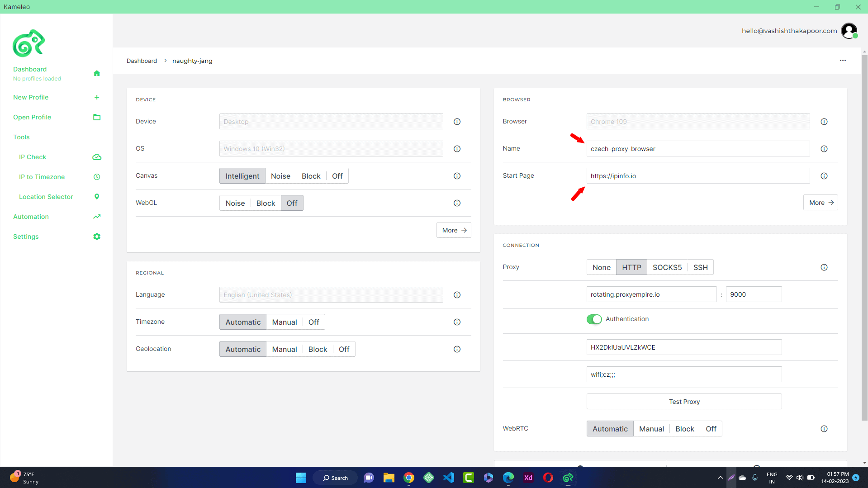Screen dimensions: 868x488
Task: Go back to Dashboard via breadcrumb
Action: [x=142, y=61]
